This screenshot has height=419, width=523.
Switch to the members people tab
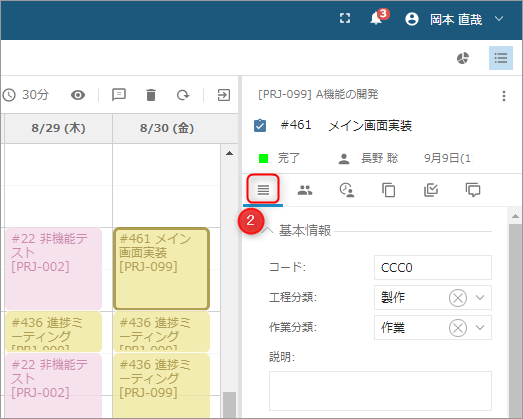pos(305,190)
